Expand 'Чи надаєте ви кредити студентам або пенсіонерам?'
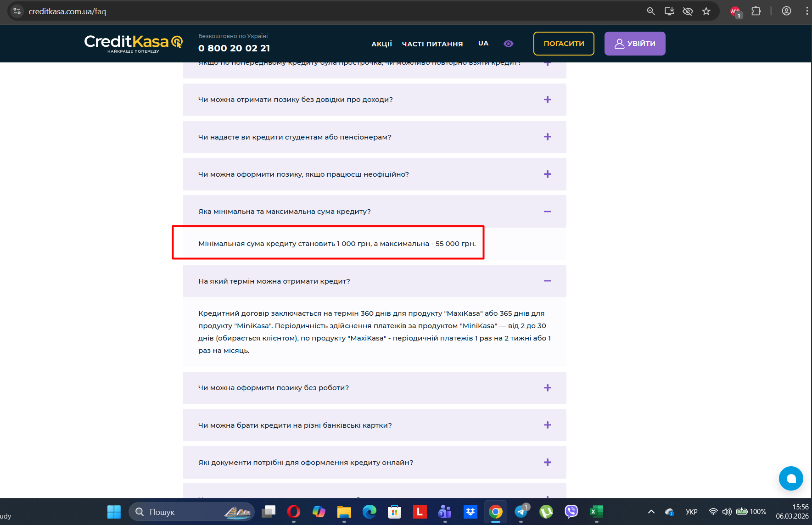The height and width of the screenshot is (525, 812). point(375,137)
